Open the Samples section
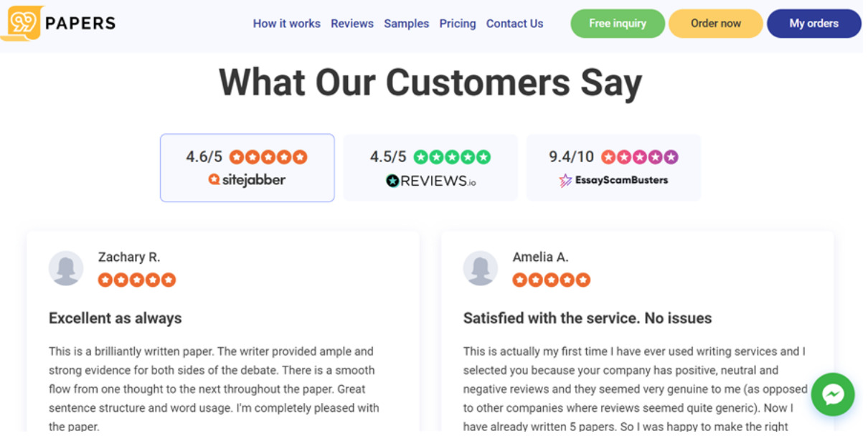Screen dimensions: 868x441 point(406,23)
